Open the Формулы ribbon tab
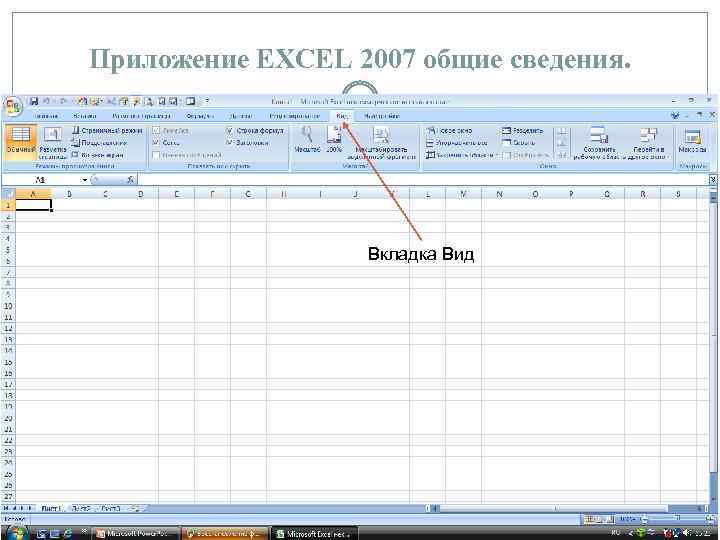Screen dimensions: 720x540 (200, 116)
